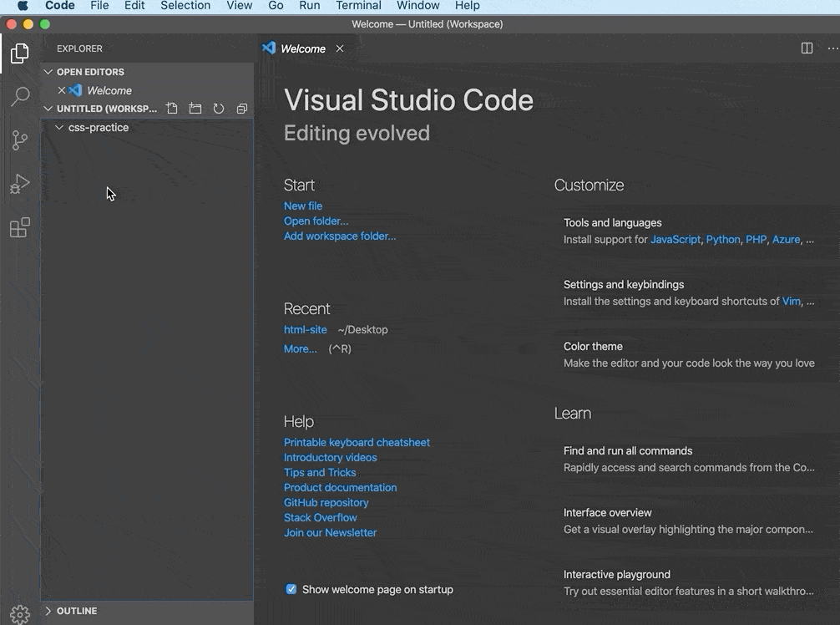Refresh the explorer with the refresh icon
This screenshot has height=625, width=840.
pyautogui.click(x=219, y=109)
